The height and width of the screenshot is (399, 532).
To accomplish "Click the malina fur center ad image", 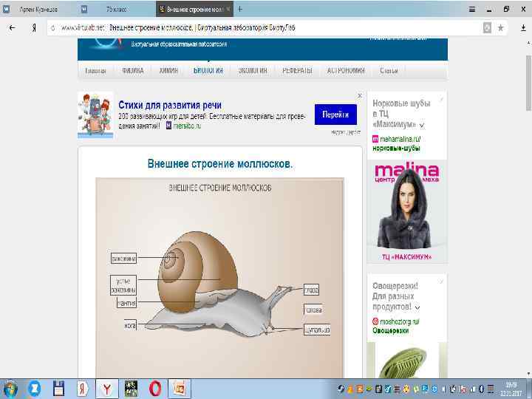I will click(x=407, y=211).
